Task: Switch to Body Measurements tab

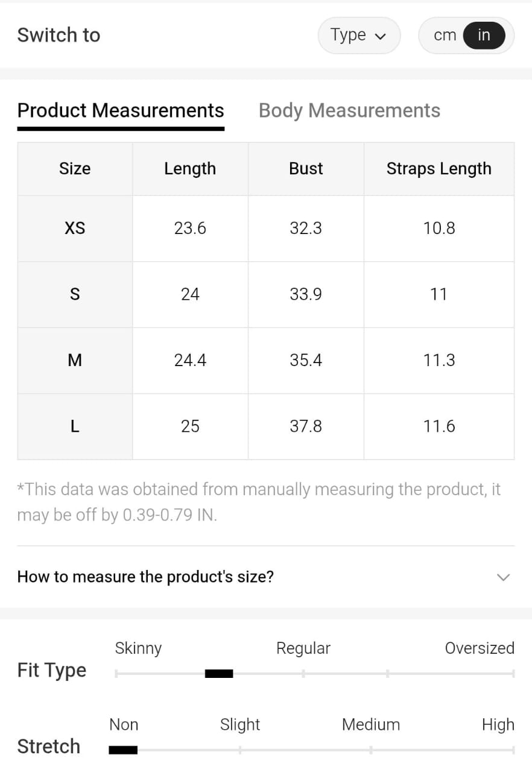Action: click(349, 110)
